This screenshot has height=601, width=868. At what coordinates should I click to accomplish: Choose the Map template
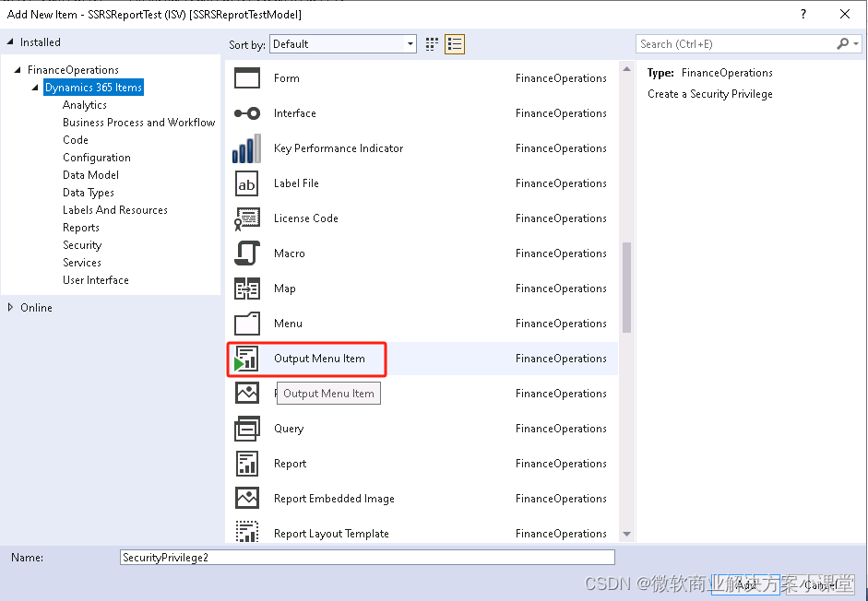422,289
